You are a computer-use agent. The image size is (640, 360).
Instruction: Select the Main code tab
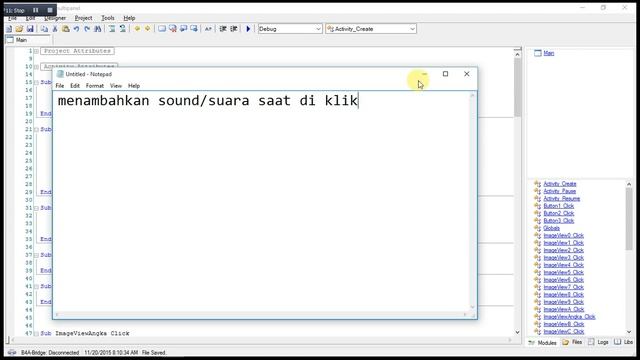[28, 40]
